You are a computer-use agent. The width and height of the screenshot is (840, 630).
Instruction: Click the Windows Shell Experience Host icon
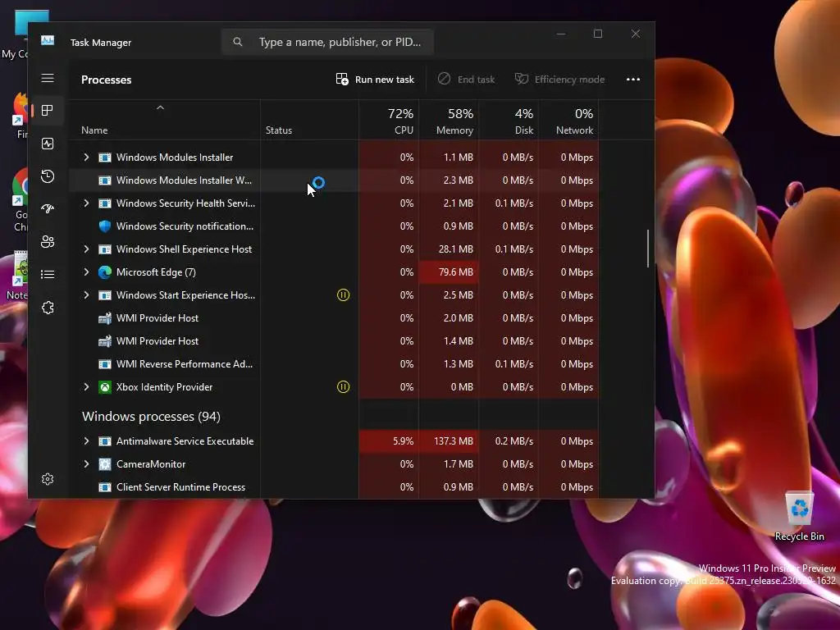click(x=105, y=249)
